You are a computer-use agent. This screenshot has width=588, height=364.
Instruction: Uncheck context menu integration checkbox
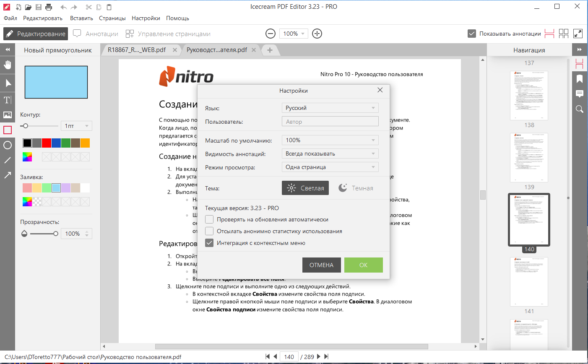pyautogui.click(x=209, y=243)
